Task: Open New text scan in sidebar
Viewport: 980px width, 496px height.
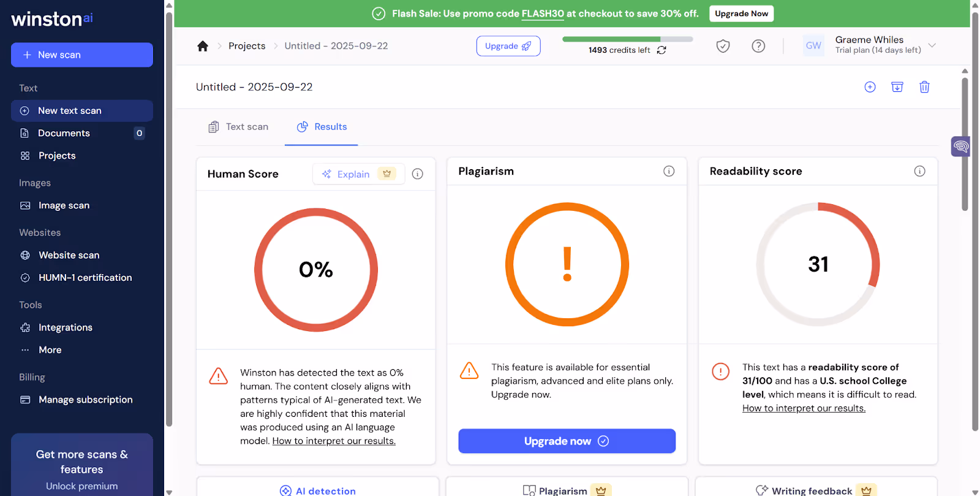Action: pyautogui.click(x=82, y=110)
